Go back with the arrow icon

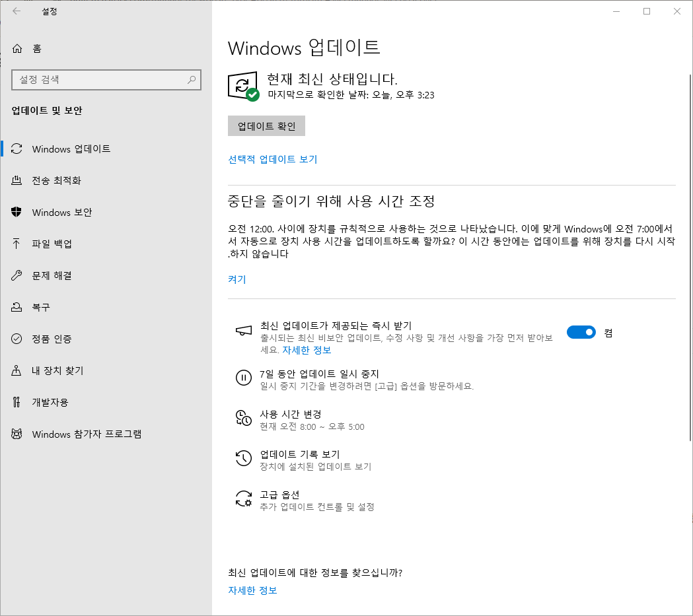17,11
